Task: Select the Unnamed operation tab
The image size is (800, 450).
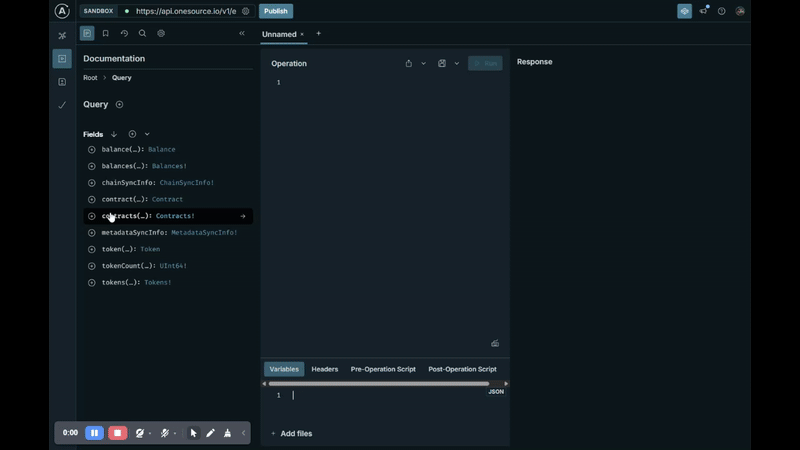Action: click(x=279, y=34)
